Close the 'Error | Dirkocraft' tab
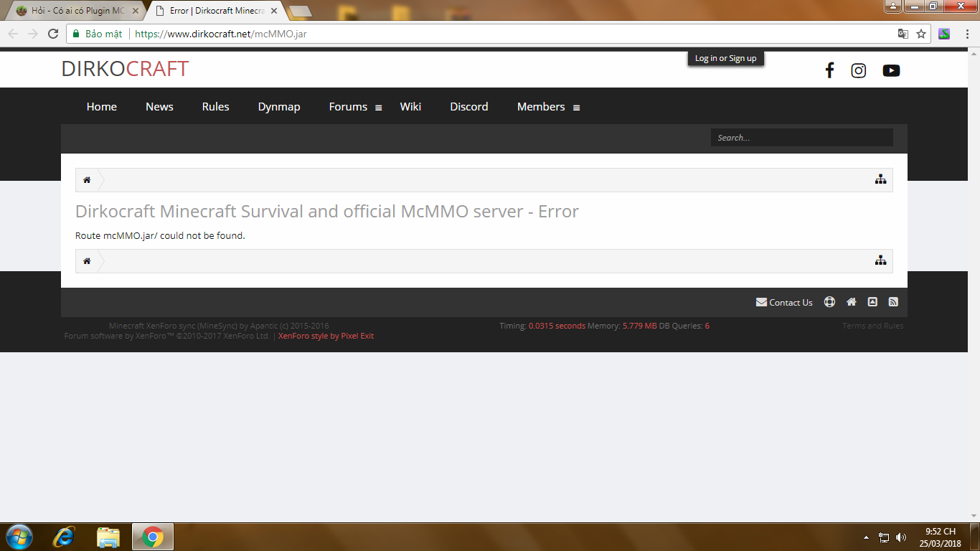 coord(274,11)
